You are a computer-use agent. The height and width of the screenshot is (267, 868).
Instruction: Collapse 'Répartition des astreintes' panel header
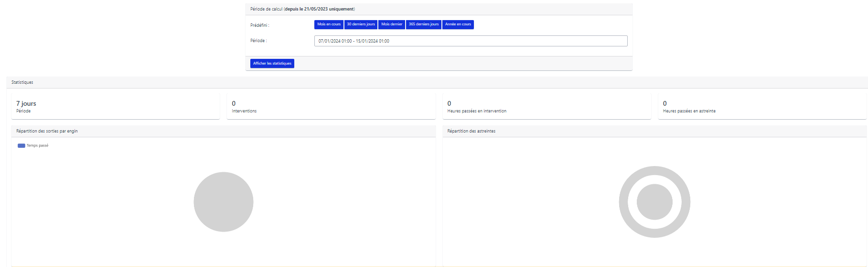point(471,131)
